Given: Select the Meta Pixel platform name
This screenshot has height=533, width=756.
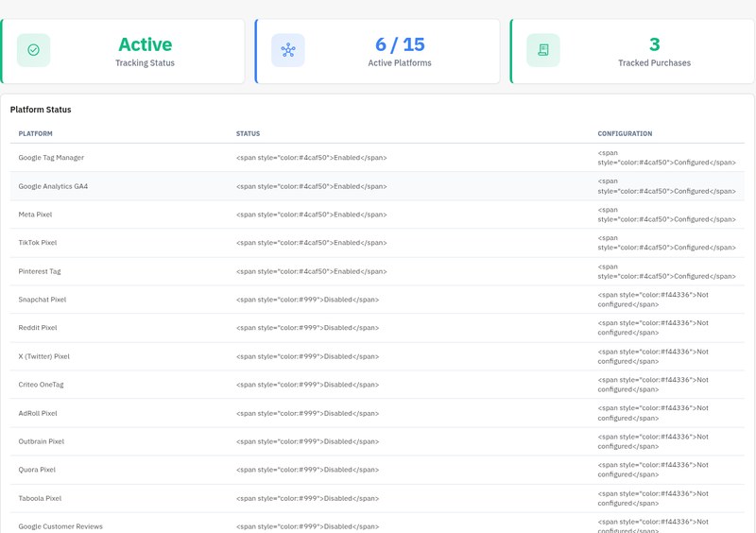Looking at the screenshot, I should point(35,215).
